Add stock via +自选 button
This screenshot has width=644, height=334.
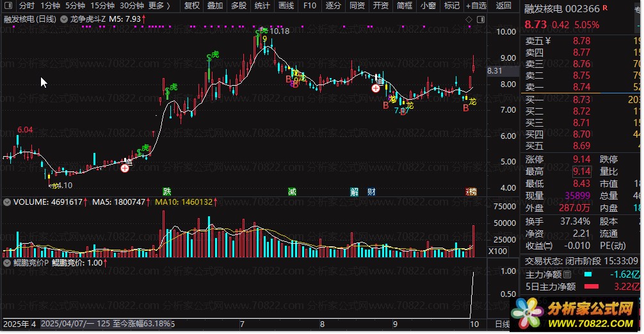[476, 5]
